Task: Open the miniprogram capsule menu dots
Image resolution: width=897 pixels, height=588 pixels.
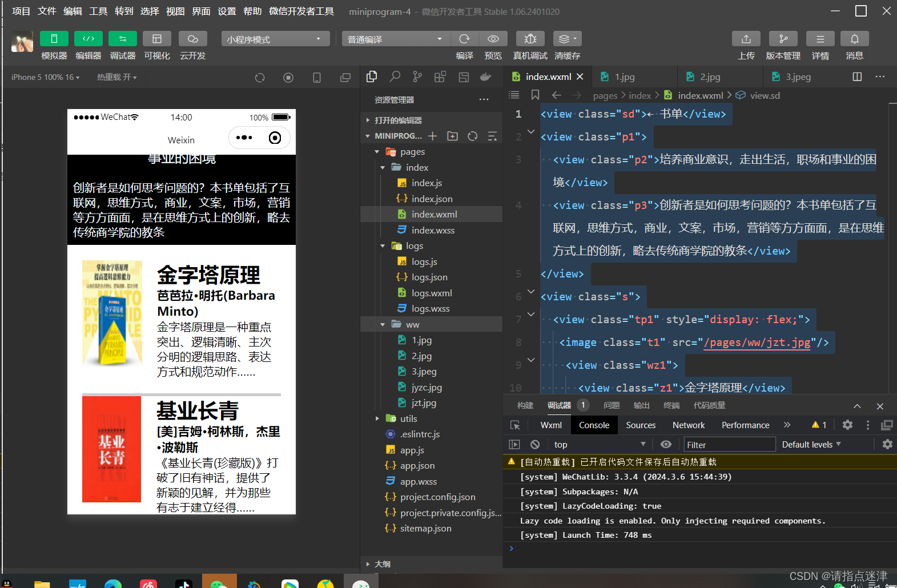Action: coord(244,138)
